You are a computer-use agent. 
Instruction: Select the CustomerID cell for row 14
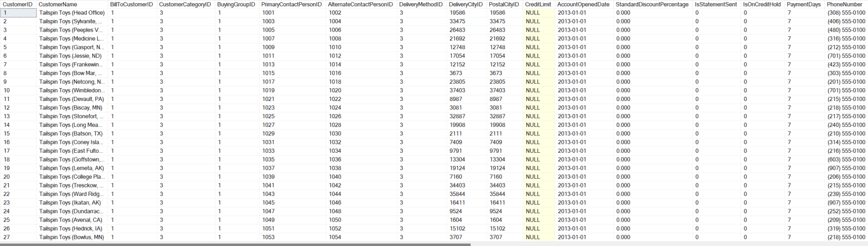[19, 125]
